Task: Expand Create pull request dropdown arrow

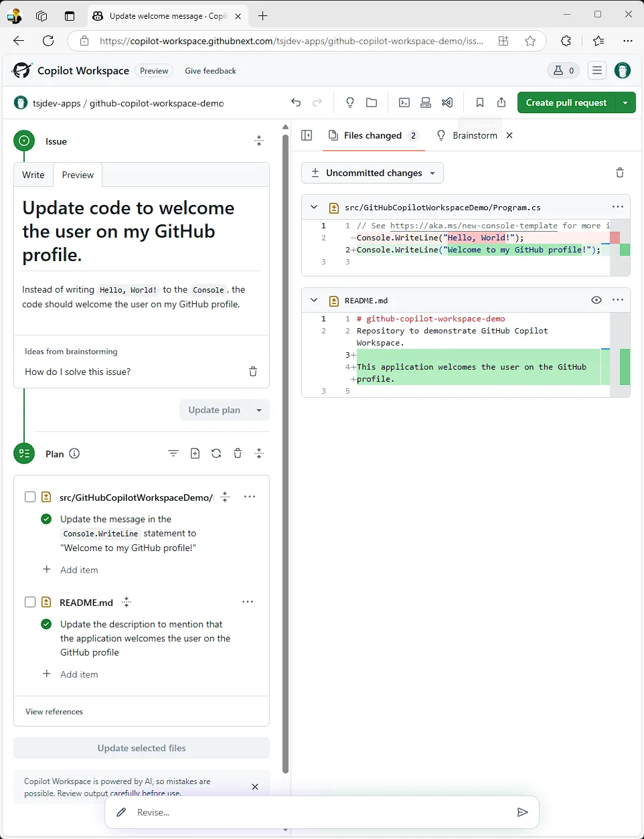Action: [x=625, y=102]
